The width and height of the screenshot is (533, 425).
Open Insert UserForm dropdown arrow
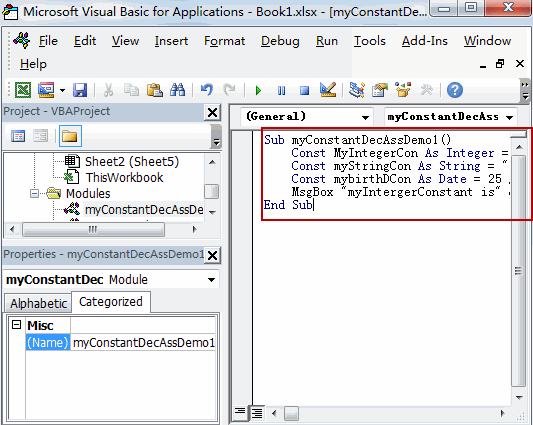[62, 90]
